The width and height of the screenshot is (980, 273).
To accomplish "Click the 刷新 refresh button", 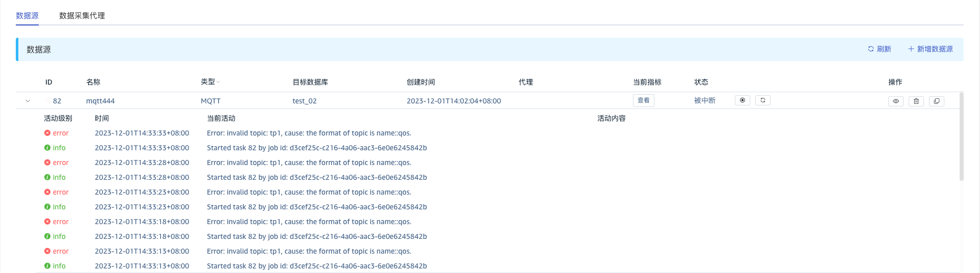I will [x=880, y=49].
